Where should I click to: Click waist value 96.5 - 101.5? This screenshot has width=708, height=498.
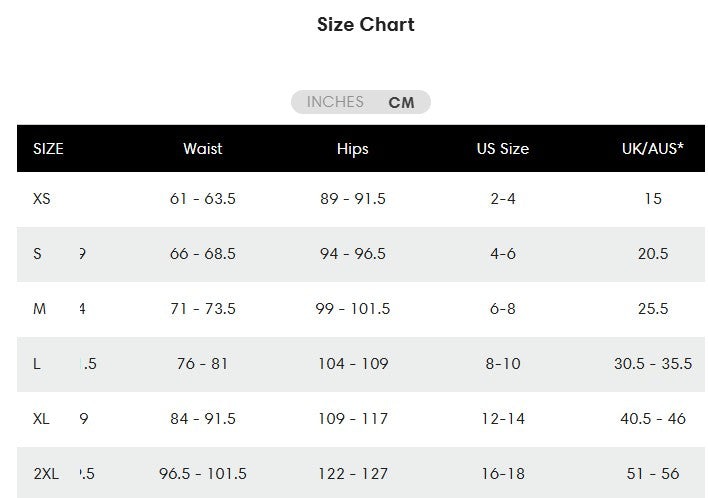[203, 474]
